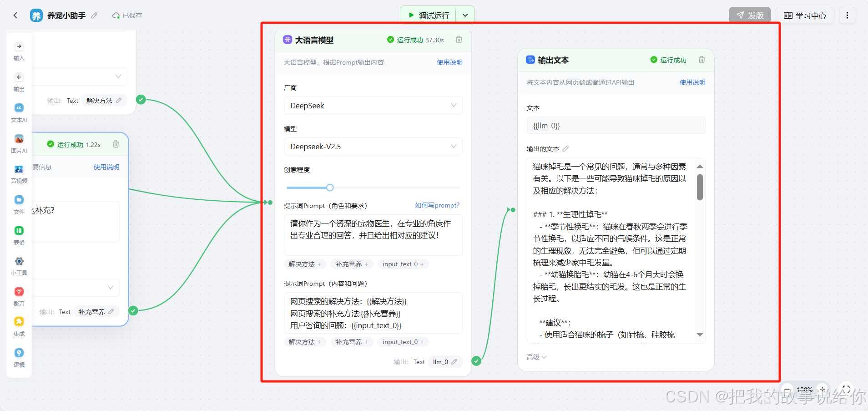Open the 文件 sidebar category
The height and width of the screenshot is (411, 868).
19,205
